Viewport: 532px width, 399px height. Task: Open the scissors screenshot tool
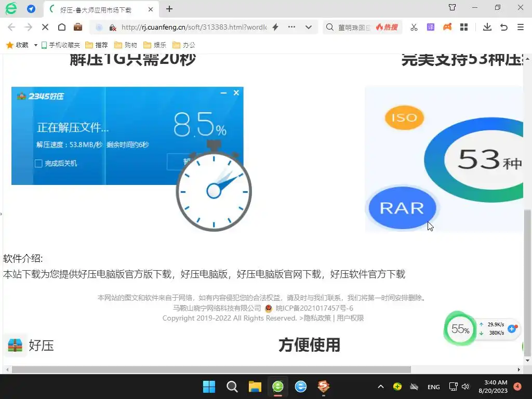click(x=414, y=27)
